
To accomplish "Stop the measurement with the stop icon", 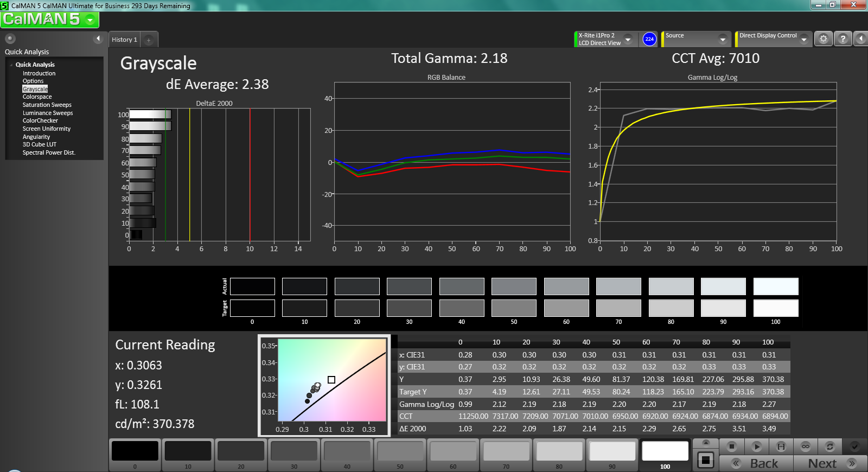I will pyautogui.click(x=731, y=447).
